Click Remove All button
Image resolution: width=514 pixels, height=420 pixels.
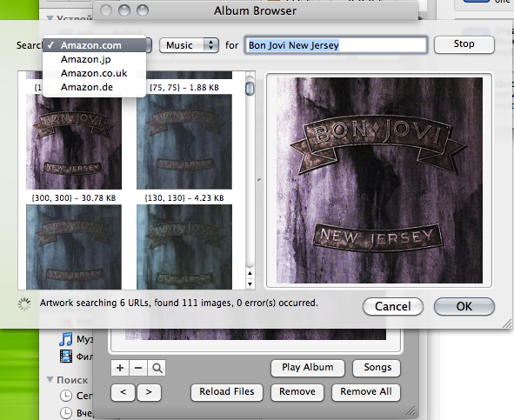pos(366,392)
